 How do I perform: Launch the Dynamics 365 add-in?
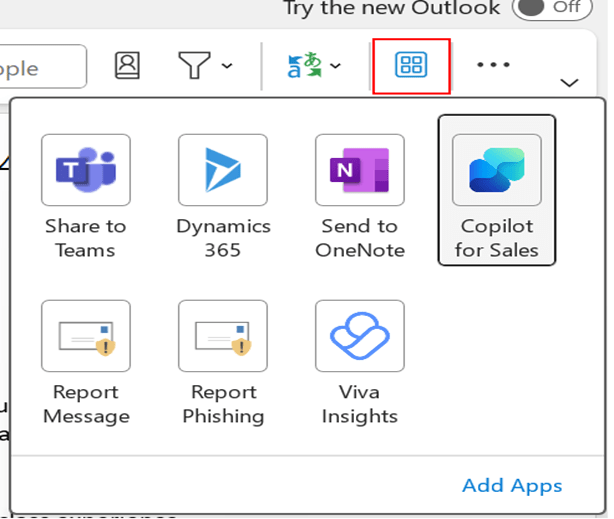click(x=223, y=168)
